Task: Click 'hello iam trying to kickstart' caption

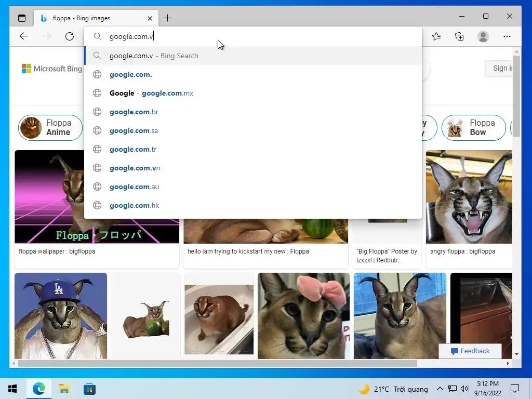Action: pos(248,251)
